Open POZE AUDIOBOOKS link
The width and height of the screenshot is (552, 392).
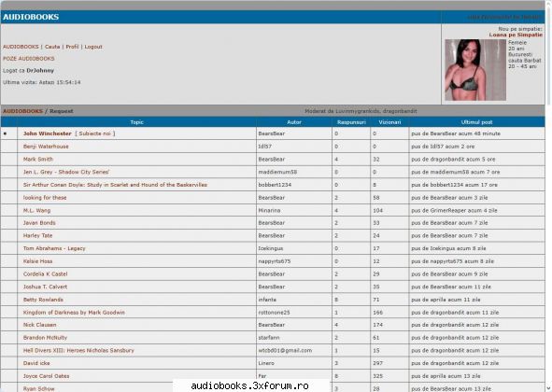pyautogui.click(x=29, y=59)
